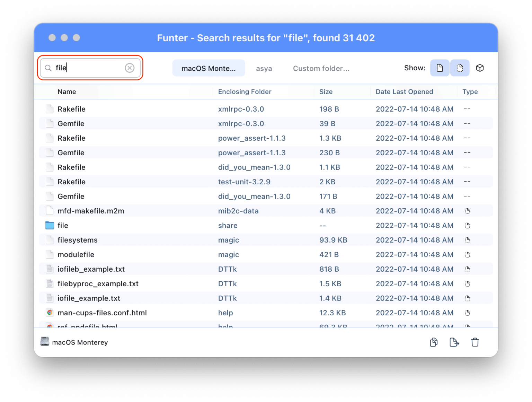The image size is (532, 402).
Task: Click the export file icon at bottom right
Action: point(454,342)
